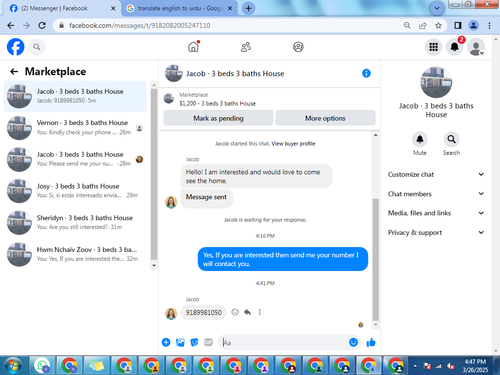This screenshot has height=375, width=500.
Task: Open the Sticky Notes taskbar icon
Action: 96,366
